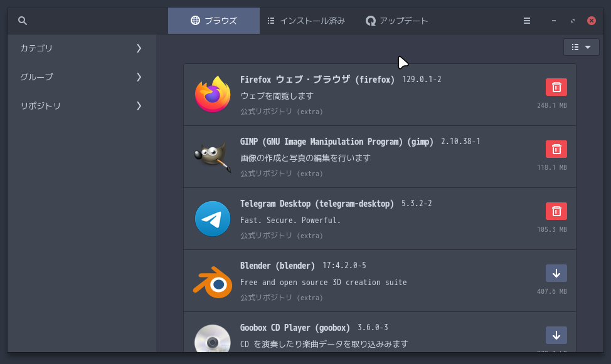Open Firefox ウェブ・ブラウザ package title
Image resolution: width=611 pixels, height=364 pixels.
click(317, 80)
